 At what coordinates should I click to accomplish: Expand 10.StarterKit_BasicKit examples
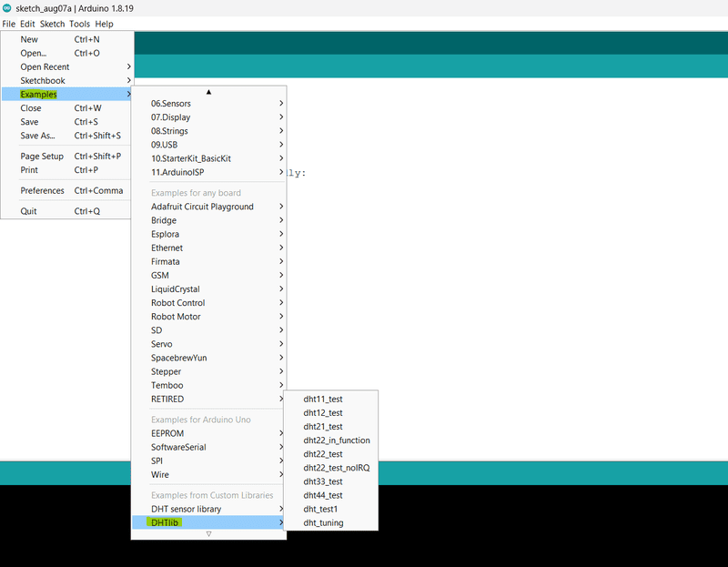[208, 158]
